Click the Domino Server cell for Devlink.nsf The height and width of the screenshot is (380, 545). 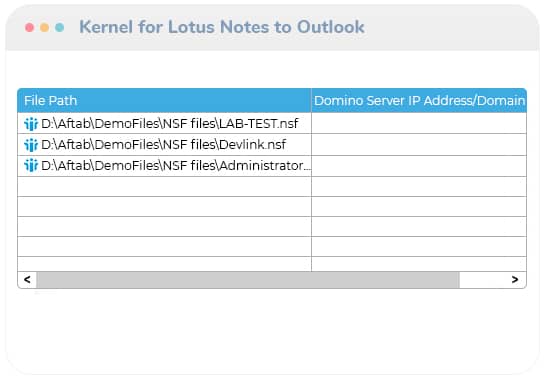tap(419, 145)
